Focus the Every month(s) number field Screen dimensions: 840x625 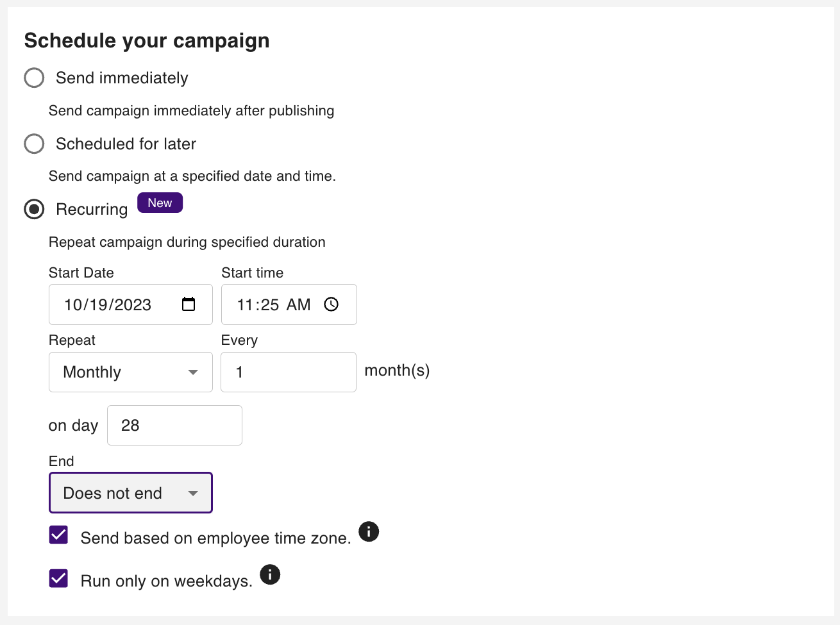[x=288, y=372]
